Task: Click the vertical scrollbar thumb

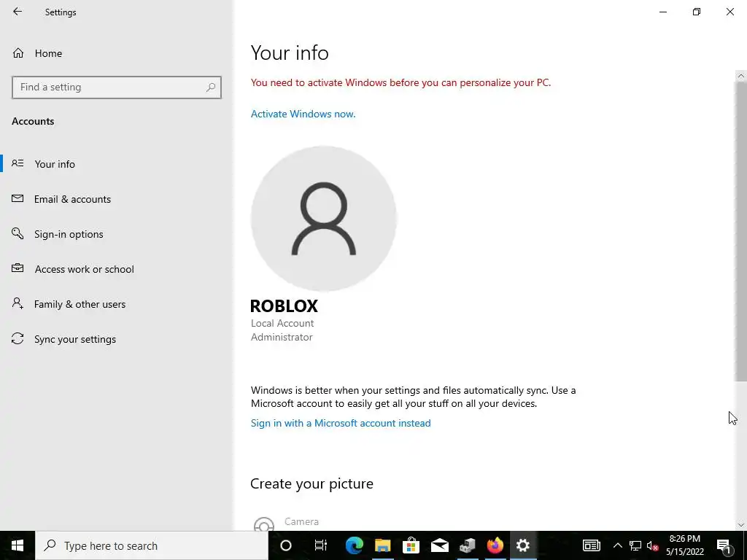Action: point(741,231)
